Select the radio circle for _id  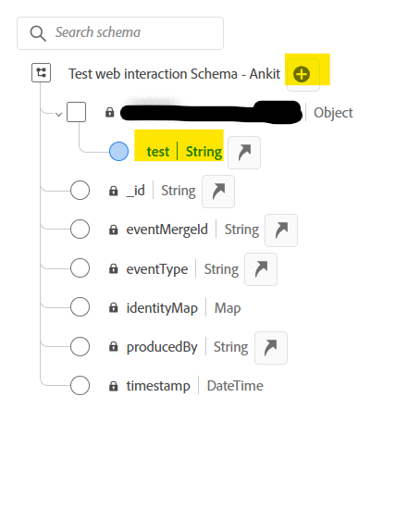point(80,191)
